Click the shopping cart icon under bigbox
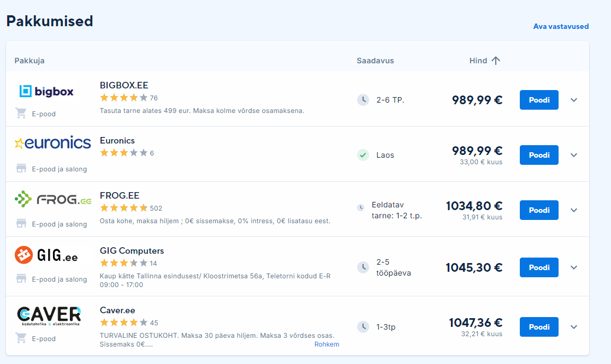The width and height of the screenshot is (611, 364). coord(21,114)
